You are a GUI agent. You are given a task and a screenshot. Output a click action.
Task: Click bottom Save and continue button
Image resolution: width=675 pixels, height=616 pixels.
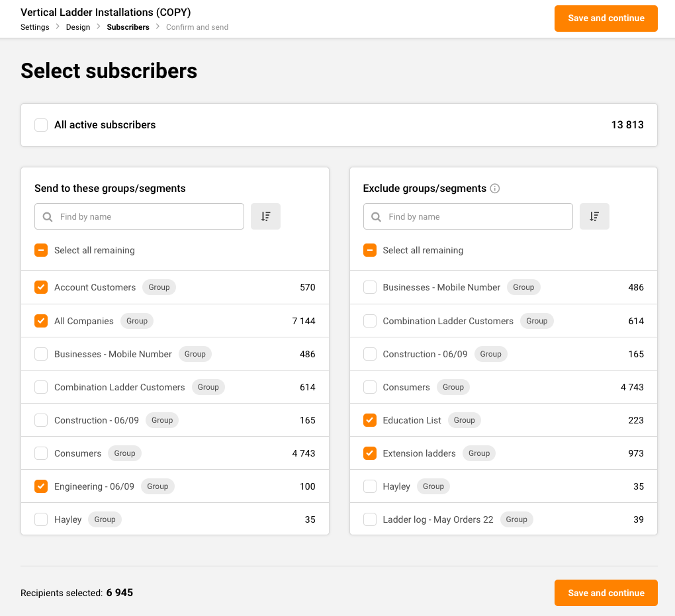point(606,593)
